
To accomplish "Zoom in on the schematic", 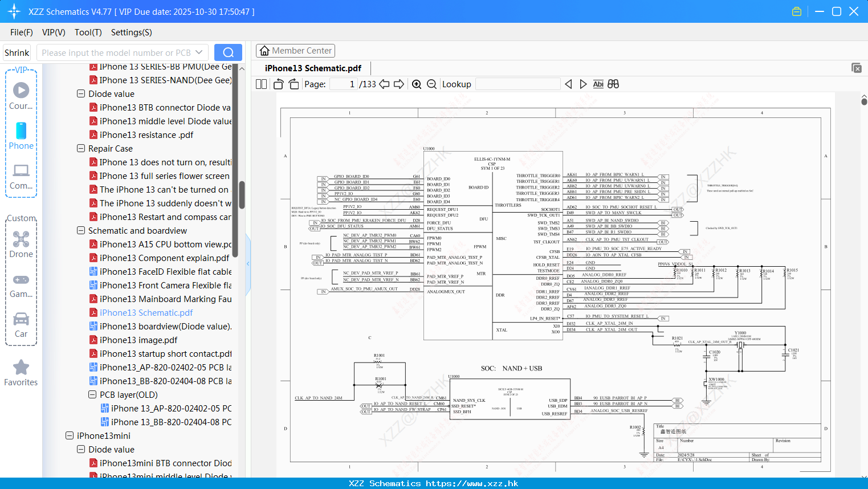I will pyautogui.click(x=417, y=84).
